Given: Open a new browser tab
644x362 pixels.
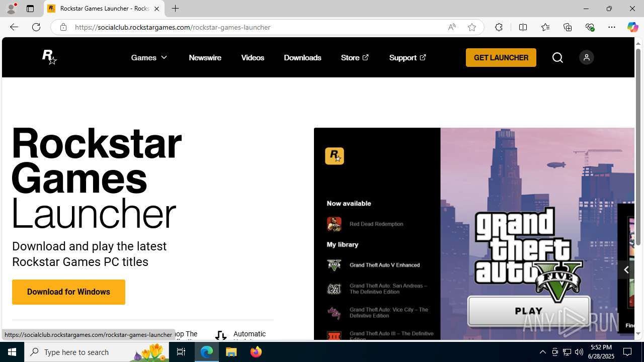Looking at the screenshot, I should 175,9.
